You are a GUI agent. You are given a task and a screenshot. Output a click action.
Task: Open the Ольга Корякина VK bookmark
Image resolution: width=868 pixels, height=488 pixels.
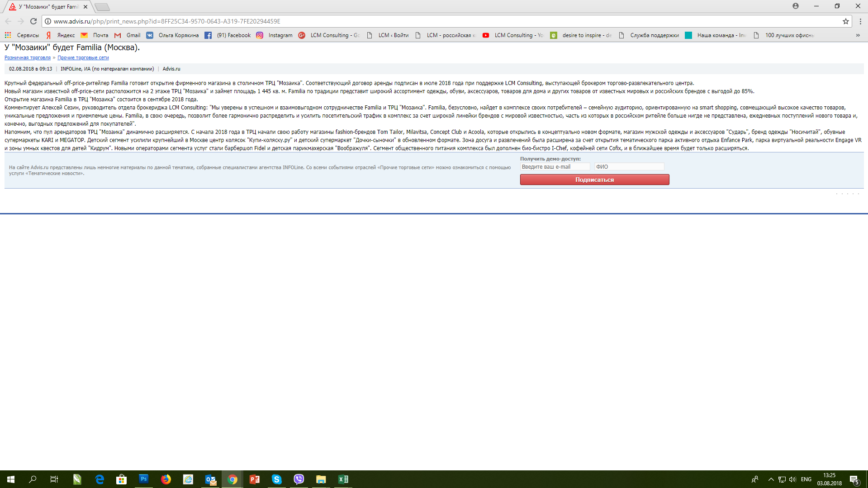click(172, 35)
